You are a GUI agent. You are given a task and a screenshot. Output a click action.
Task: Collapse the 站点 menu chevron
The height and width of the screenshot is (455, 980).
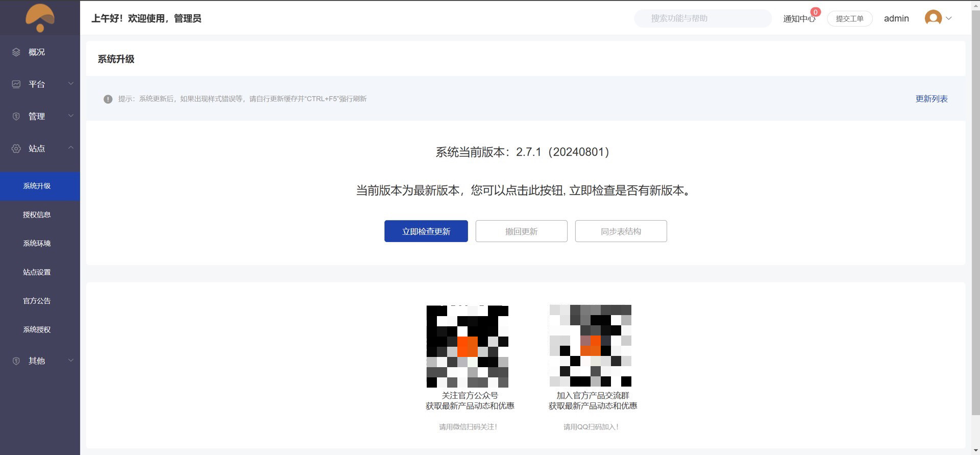click(71, 148)
